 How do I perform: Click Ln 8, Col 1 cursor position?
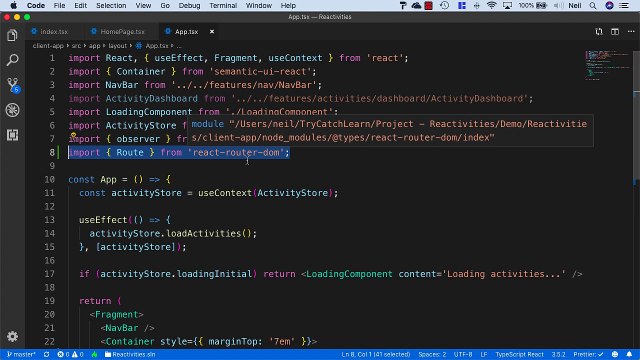point(376,354)
